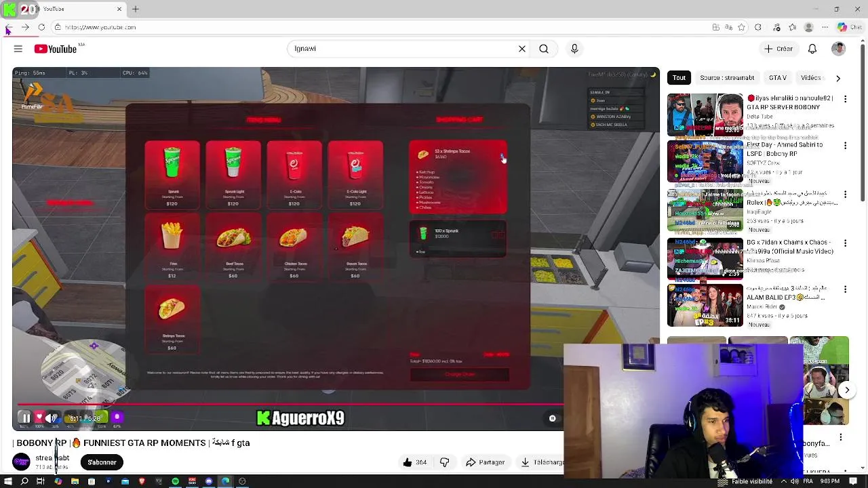Close the YouTube browser tab

click(119, 9)
